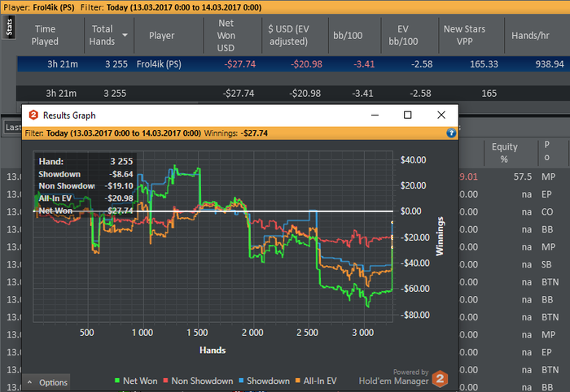Select the Frol4ik (PS) player row

[x=293, y=64]
